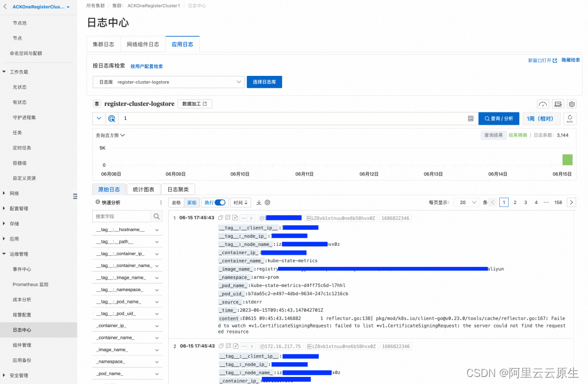Open the logstore selection dropdown
The width and height of the screenshot is (588, 384).
click(168, 82)
